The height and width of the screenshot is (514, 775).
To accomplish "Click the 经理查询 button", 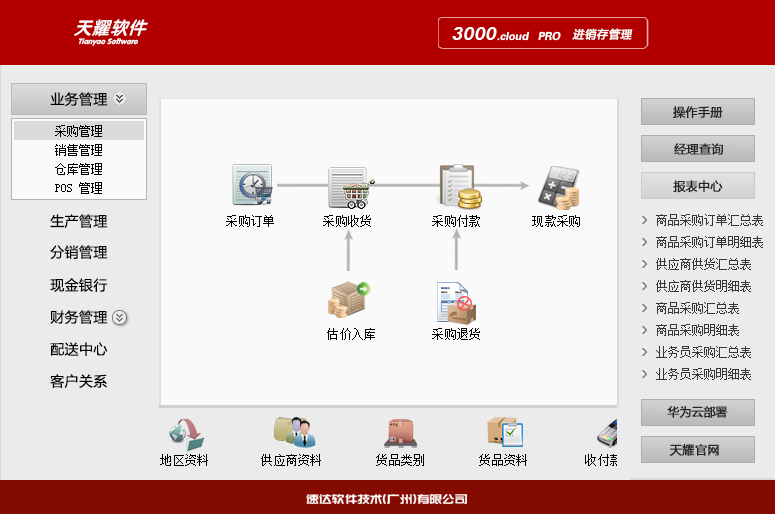I will point(697,149).
